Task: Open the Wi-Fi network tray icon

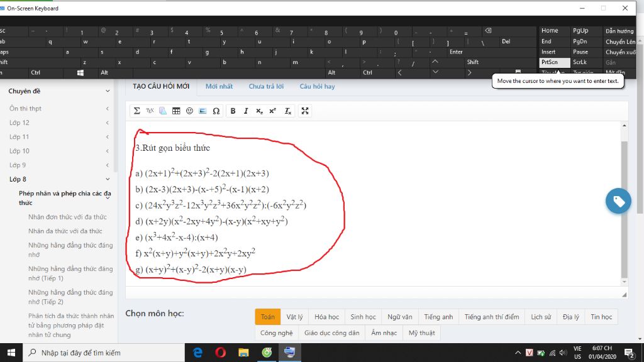Action: (552, 353)
